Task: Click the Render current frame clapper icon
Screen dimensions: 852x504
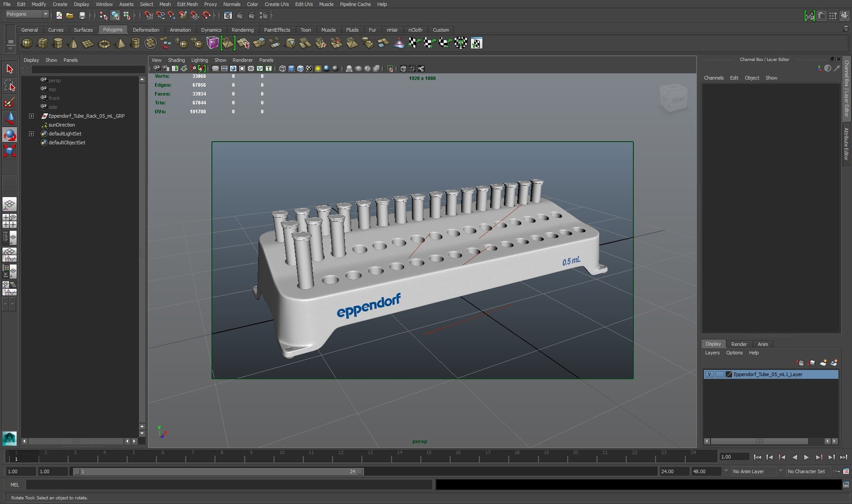Action: click(240, 15)
